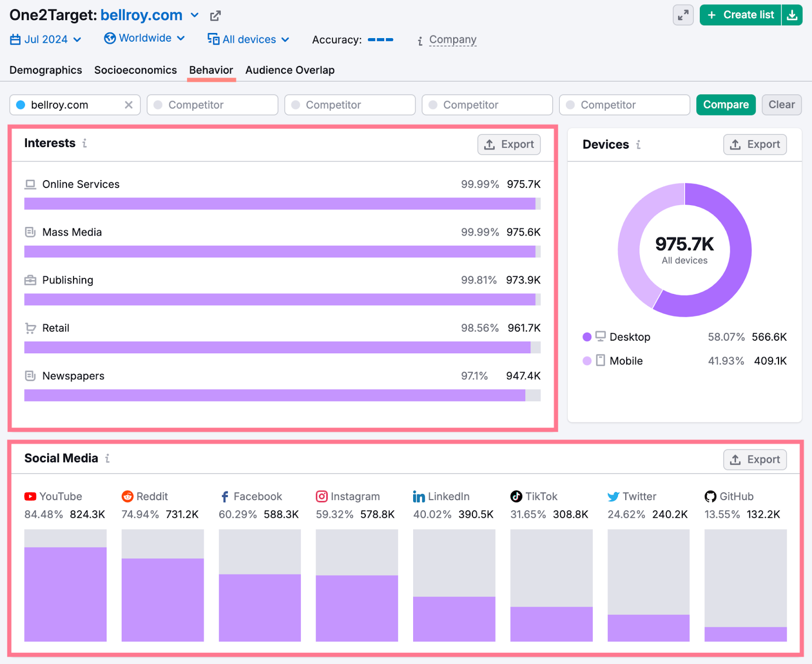Viewport: 812px width, 664px height.
Task: Click the Accuracy indicator dashes
Action: coord(381,40)
